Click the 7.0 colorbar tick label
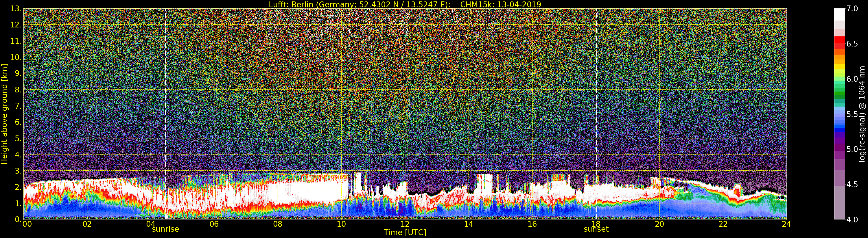The image size is (868, 238). pyautogui.click(x=852, y=9)
